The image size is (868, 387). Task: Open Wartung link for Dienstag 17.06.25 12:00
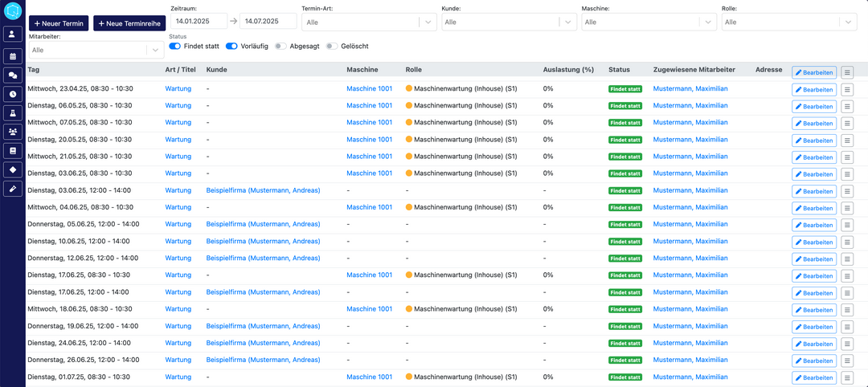click(x=178, y=292)
